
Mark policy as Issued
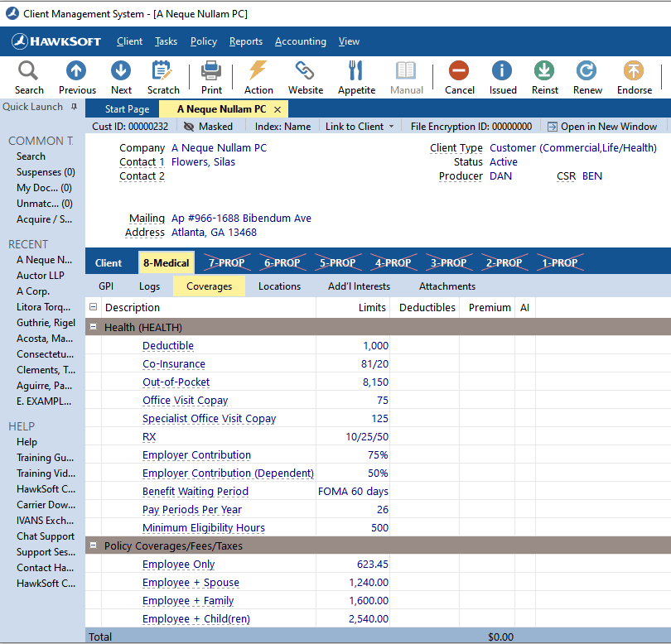502,78
